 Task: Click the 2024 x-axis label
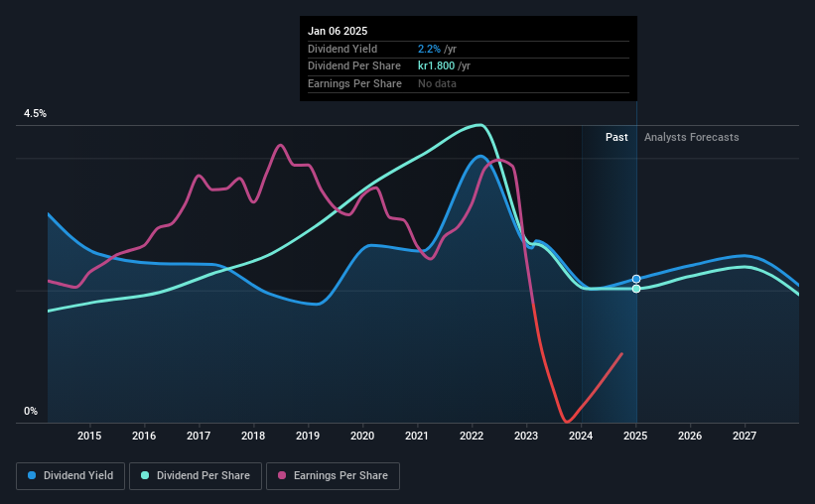[581, 436]
